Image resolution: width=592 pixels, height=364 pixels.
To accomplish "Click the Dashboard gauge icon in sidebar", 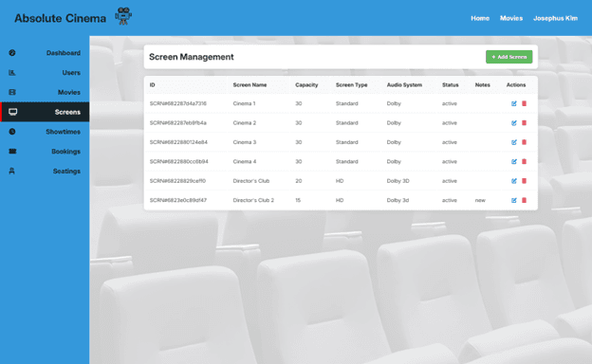I will coord(12,53).
